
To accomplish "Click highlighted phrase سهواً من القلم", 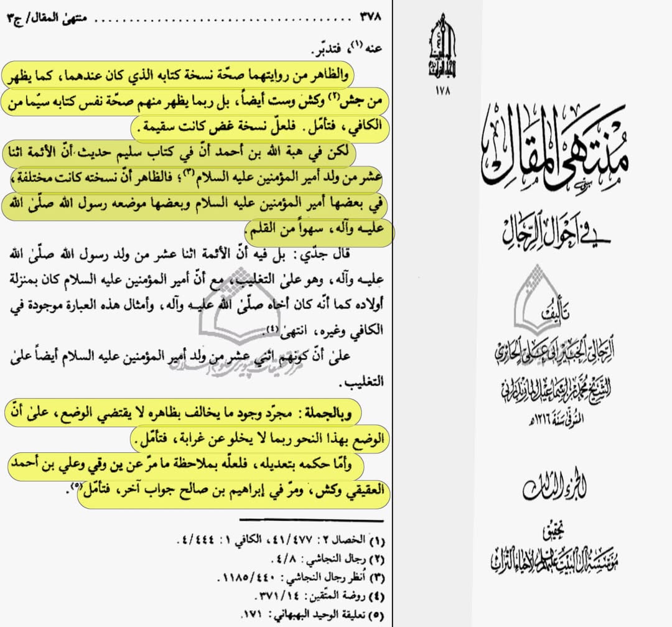I will click(286, 230).
